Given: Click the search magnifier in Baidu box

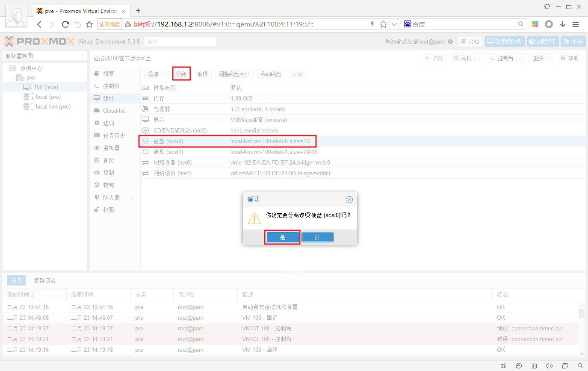Looking at the screenshot, I should tap(520, 24).
